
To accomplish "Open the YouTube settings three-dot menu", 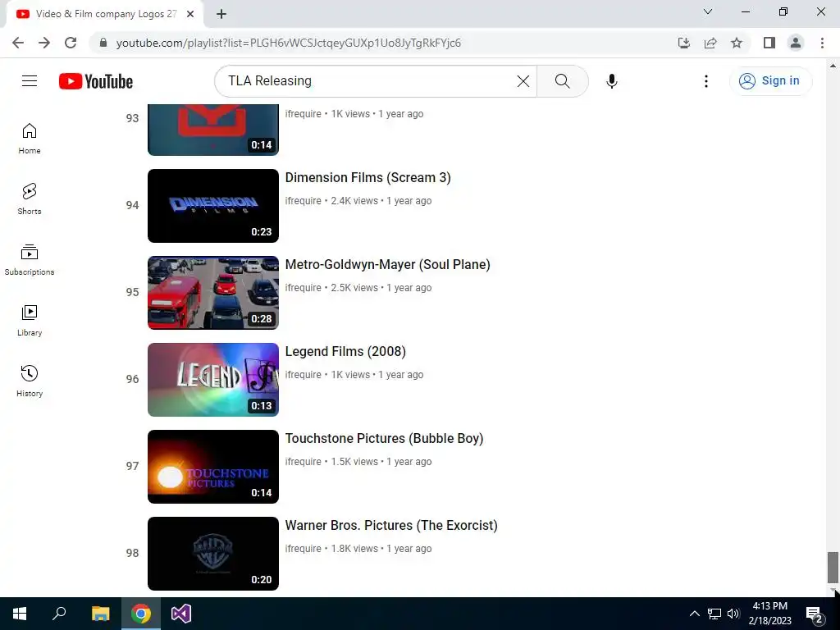I will (706, 81).
